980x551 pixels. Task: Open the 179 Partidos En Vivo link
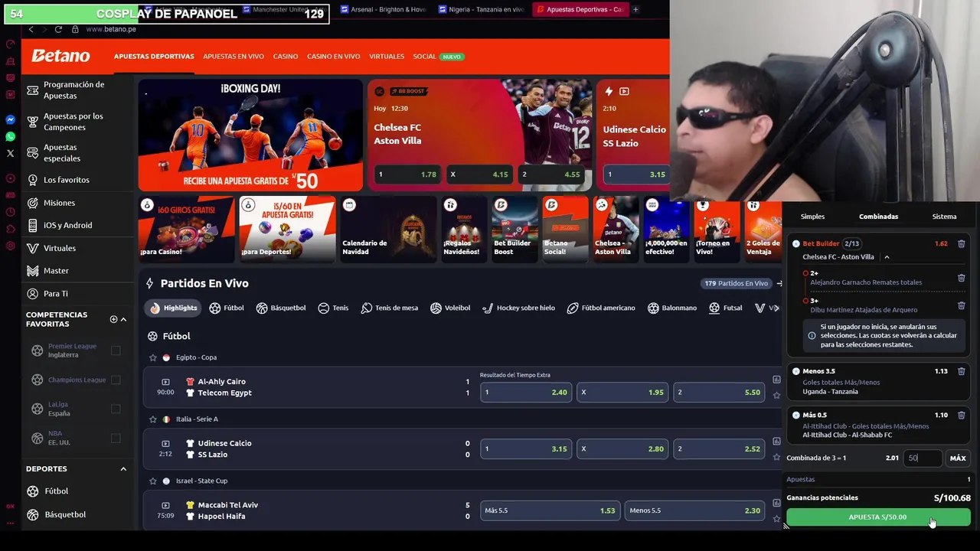click(x=737, y=283)
